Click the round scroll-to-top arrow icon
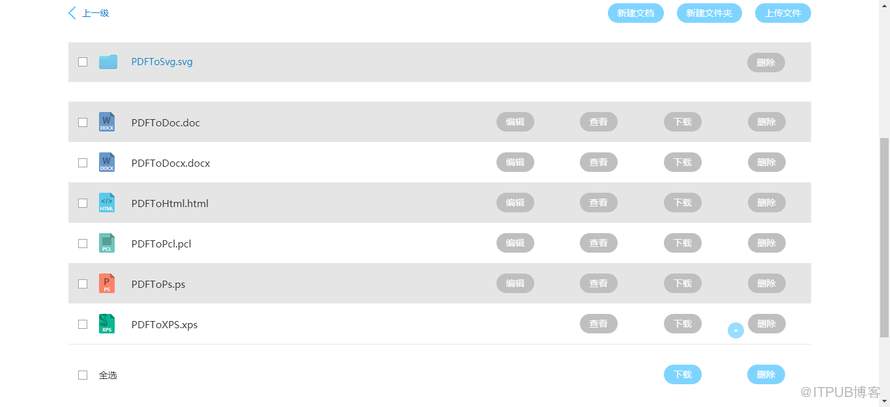 [x=736, y=330]
